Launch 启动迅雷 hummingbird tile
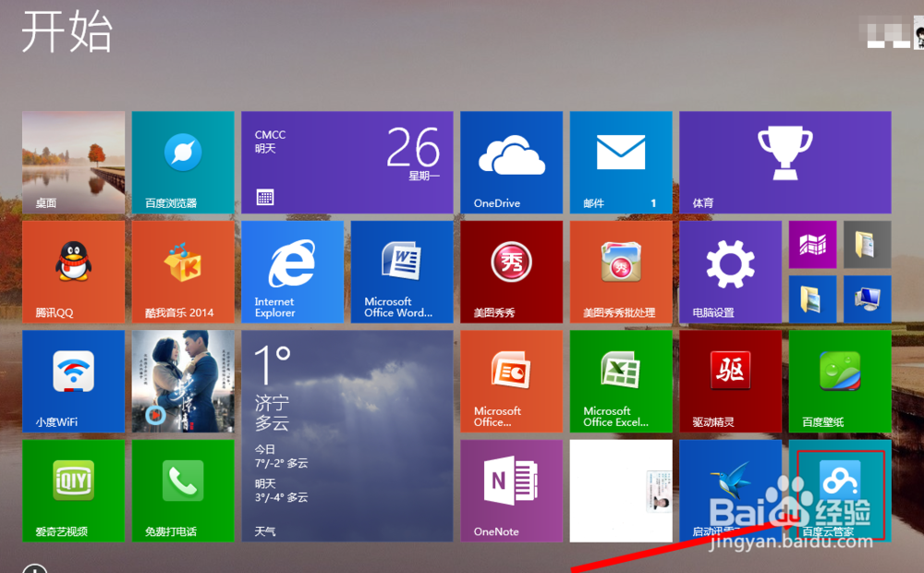Viewport: 924px width, 573px height. click(x=731, y=491)
